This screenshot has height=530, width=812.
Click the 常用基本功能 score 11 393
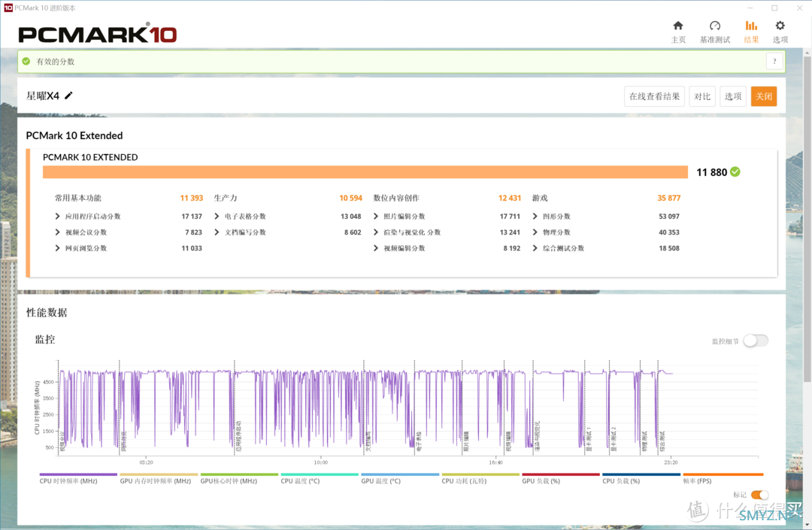[x=192, y=198]
